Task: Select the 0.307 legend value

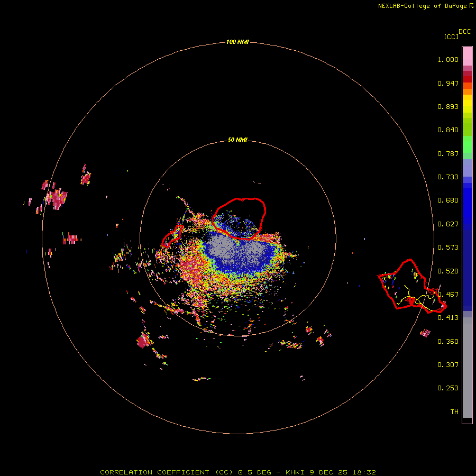Action: (x=448, y=365)
